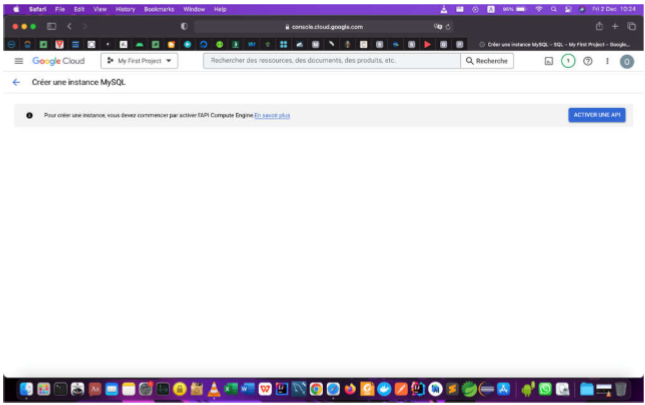The image size is (645, 405).
Task: Focus the Rechercher des ressources search field
Action: (332, 61)
